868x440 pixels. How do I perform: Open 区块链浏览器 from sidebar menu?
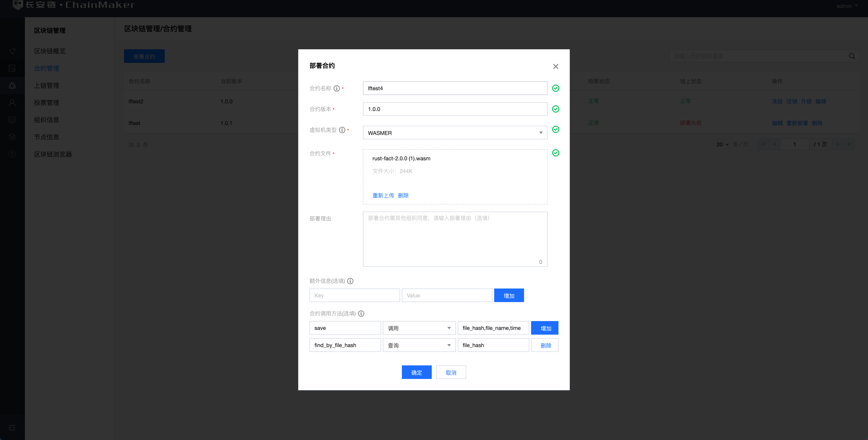point(53,154)
